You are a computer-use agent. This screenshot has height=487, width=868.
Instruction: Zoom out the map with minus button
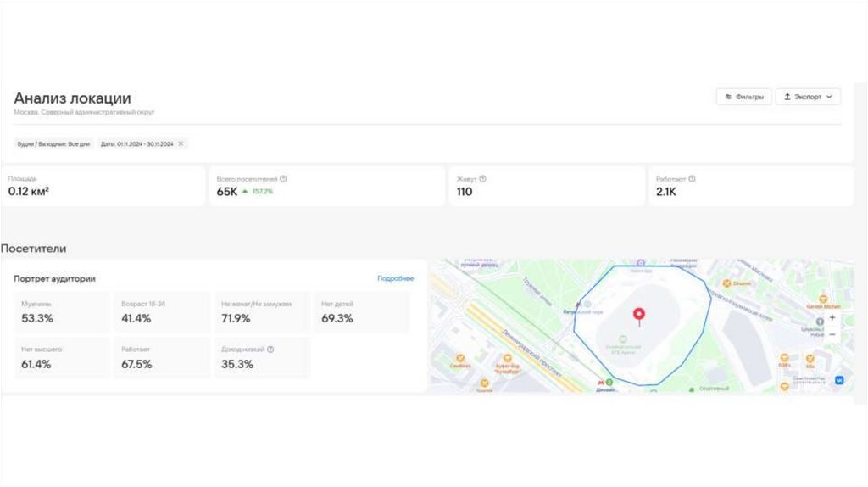pyautogui.click(x=832, y=334)
